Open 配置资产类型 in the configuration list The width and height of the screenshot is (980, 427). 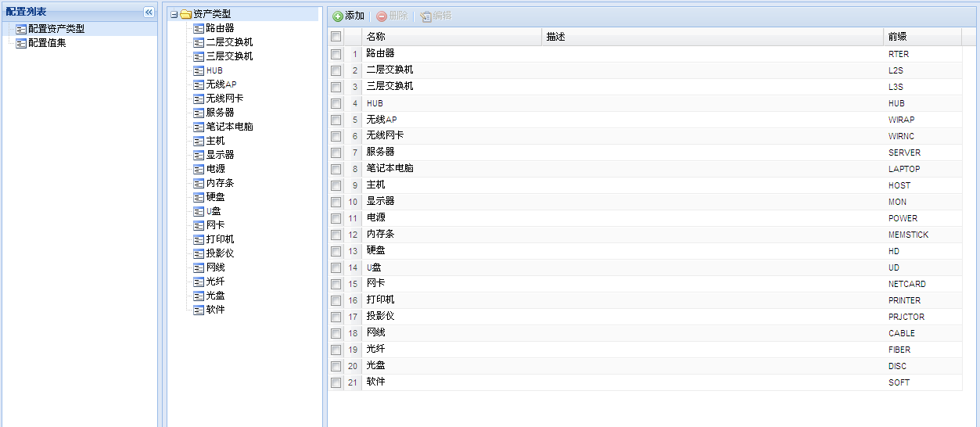(x=56, y=29)
